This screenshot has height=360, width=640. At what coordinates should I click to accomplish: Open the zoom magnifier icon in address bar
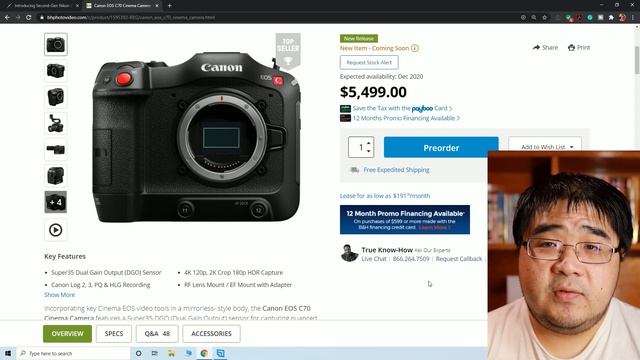click(x=534, y=18)
